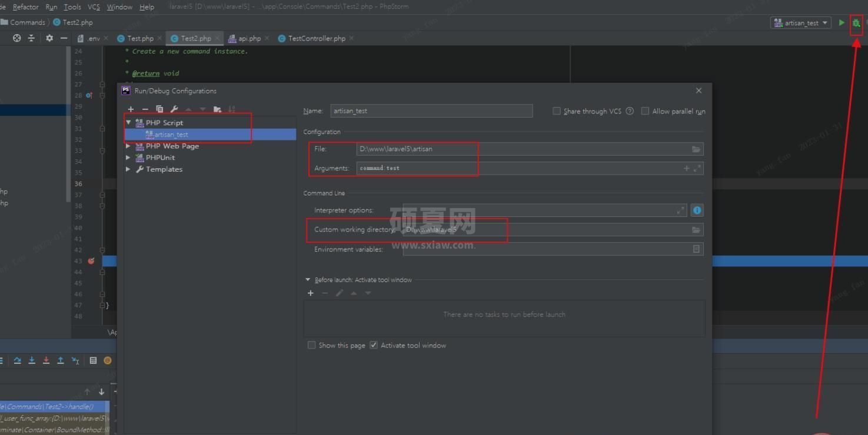Collapse the Before launch section
This screenshot has width=868, height=435.
308,280
